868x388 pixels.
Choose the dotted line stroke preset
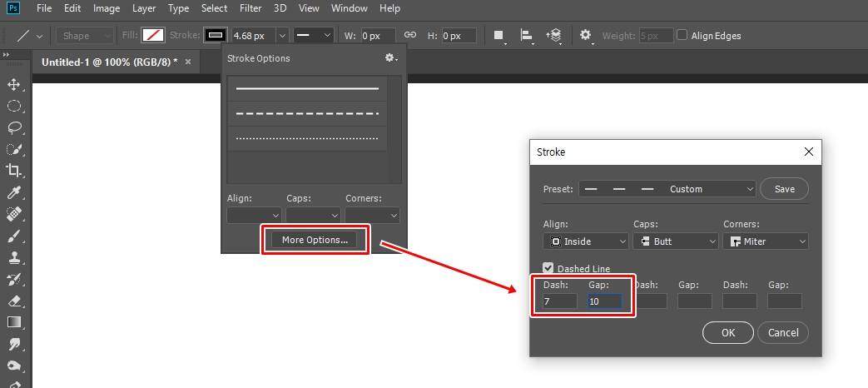307,138
